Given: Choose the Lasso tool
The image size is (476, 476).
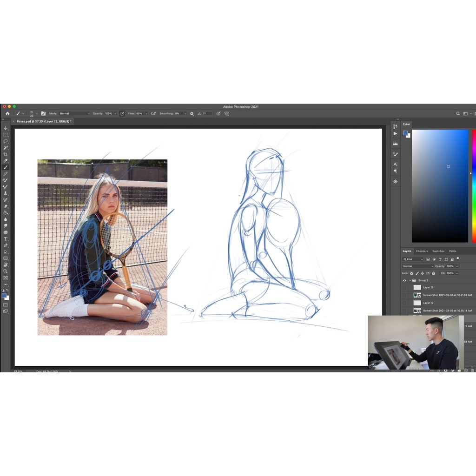Looking at the screenshot, I should click(x=6, y=141).
